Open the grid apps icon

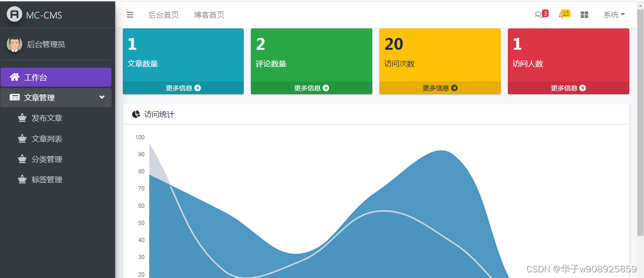pyautogui.click(x=584, y=15)
